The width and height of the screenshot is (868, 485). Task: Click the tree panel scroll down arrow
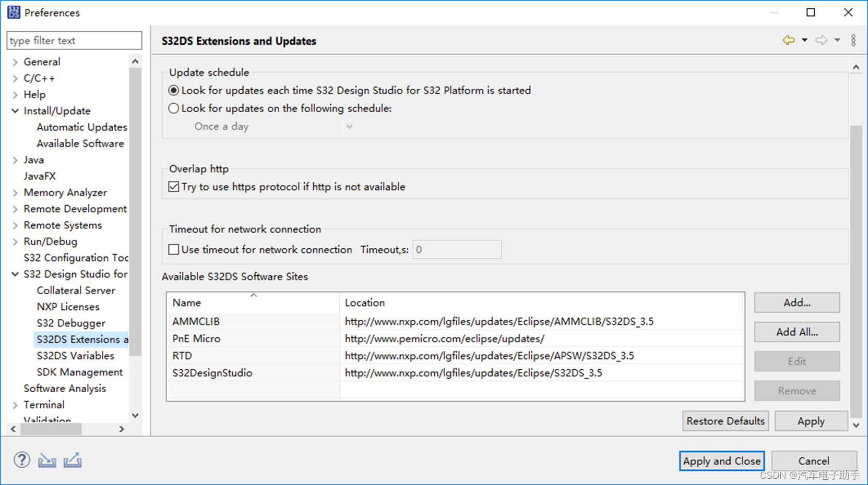(x=135, y=416)
